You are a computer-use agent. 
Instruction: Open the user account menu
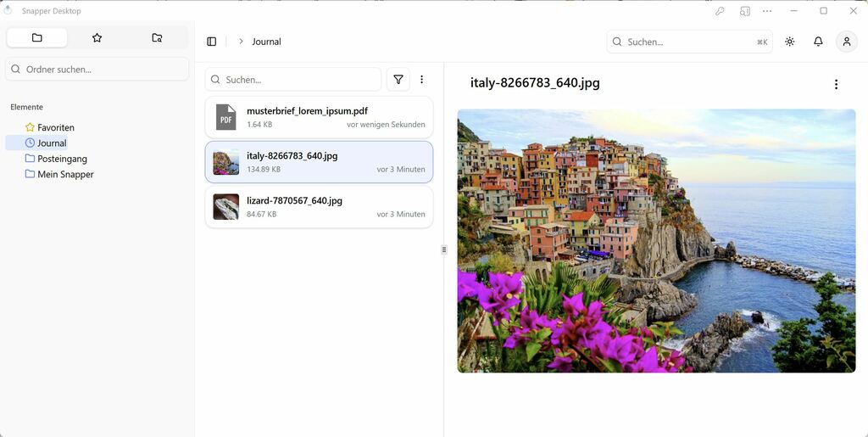(x=847, y=42)
